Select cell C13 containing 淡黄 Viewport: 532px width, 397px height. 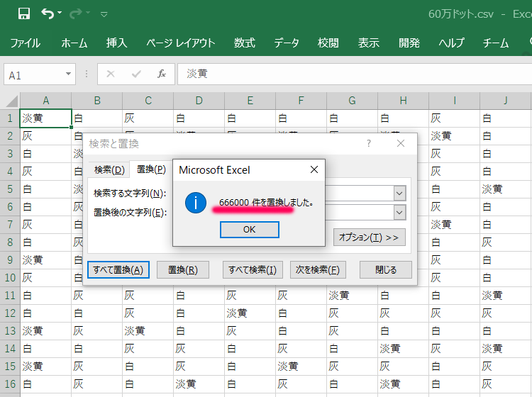pos(148,330)
